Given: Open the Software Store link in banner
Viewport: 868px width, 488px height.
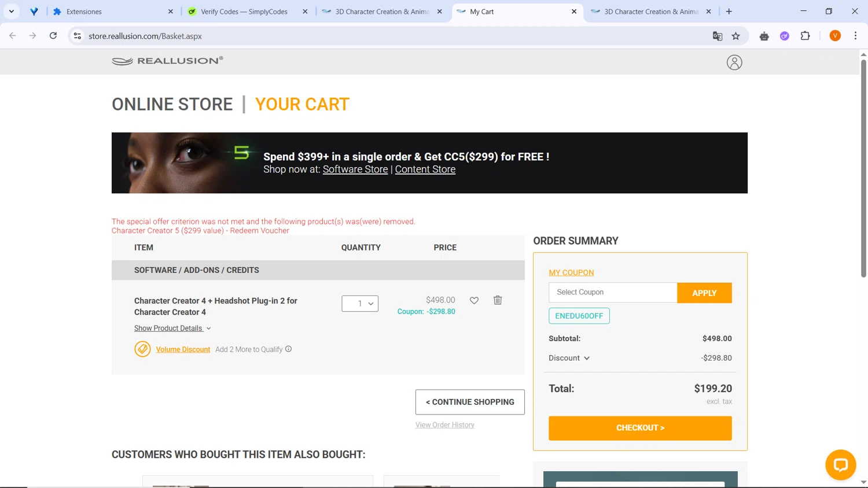Looking at the screenshot, I should [355, 169].
